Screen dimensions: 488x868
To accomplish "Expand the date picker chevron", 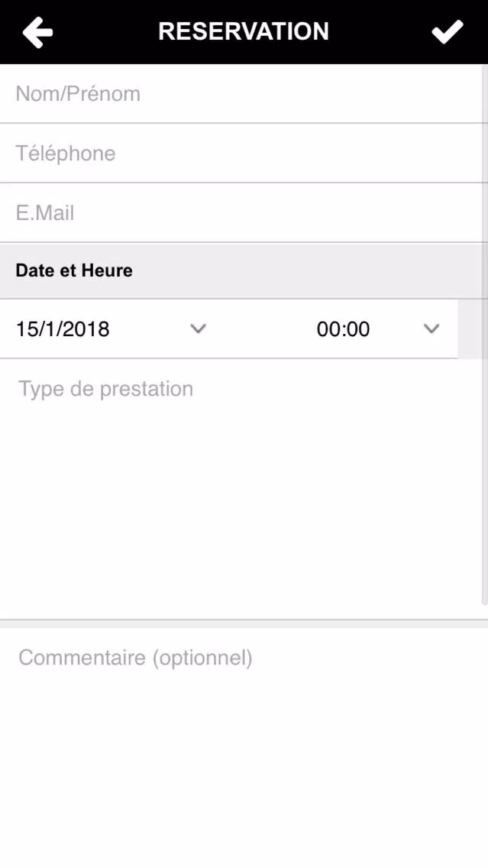I will coord(198,329).
